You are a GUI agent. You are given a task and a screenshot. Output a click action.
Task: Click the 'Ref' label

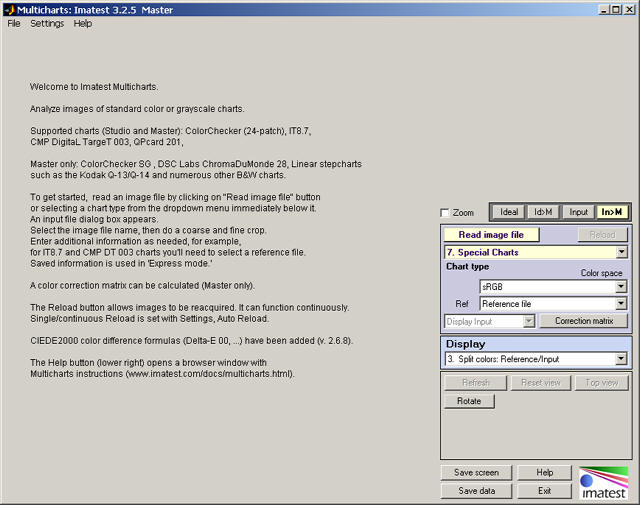point(462,304)
